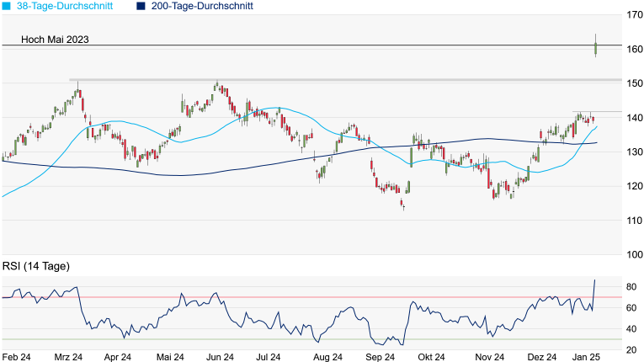Click the Feb 24 x-axis label
The image size is (644, 362).
[18, 357]
